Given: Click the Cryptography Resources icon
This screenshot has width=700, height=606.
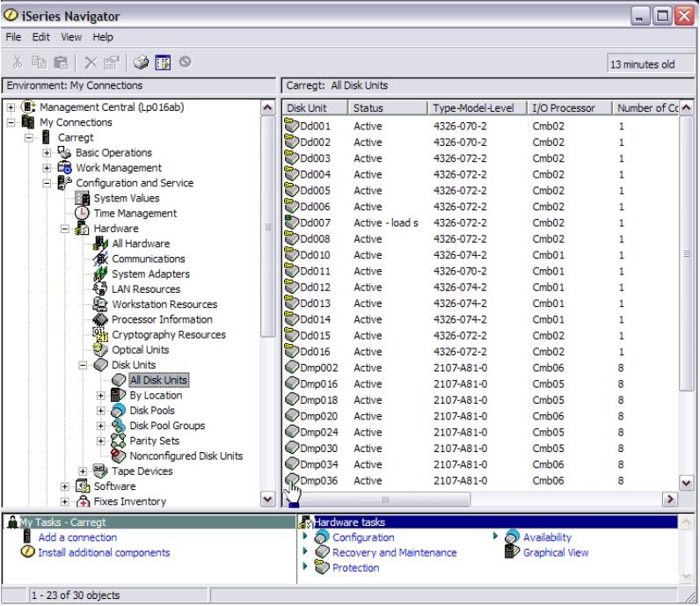Looking at the screenshot, I should [100, 334].
